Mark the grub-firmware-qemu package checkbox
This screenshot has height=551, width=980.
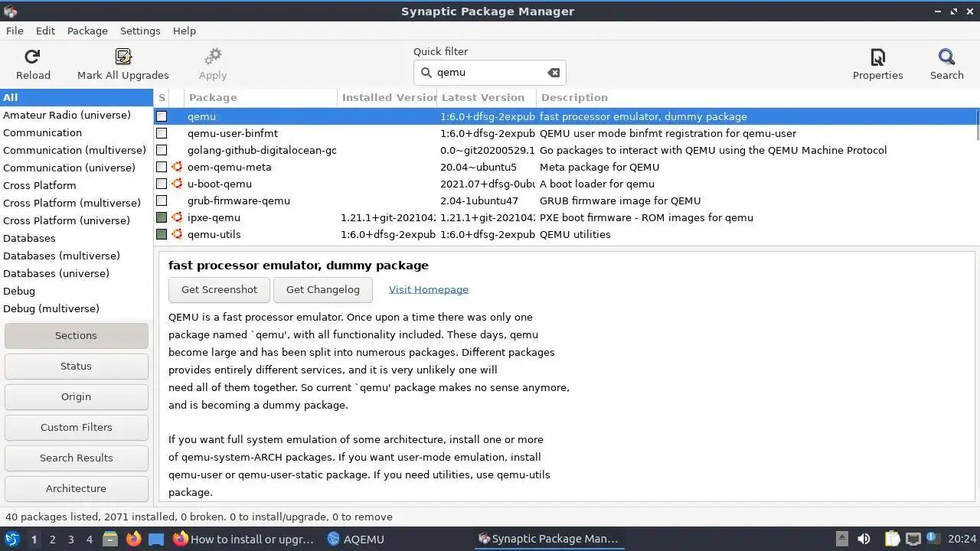point(162,201)
